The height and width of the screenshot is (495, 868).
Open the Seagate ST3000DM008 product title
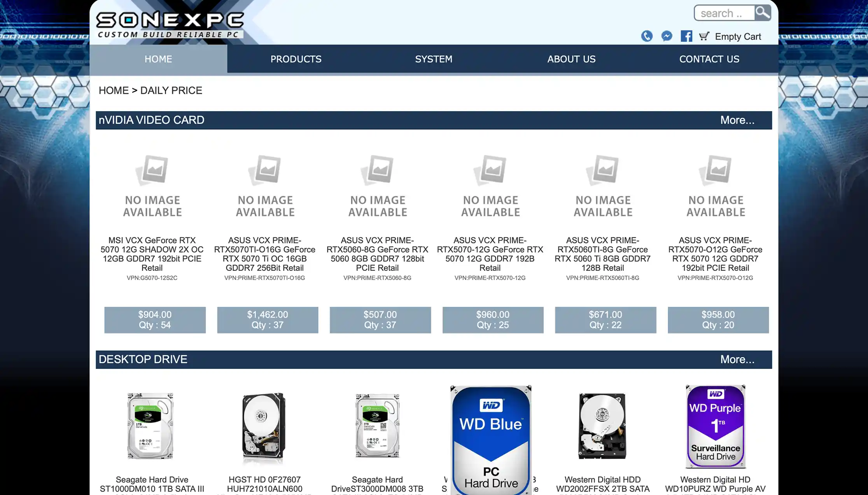click(x=377, y=485)
